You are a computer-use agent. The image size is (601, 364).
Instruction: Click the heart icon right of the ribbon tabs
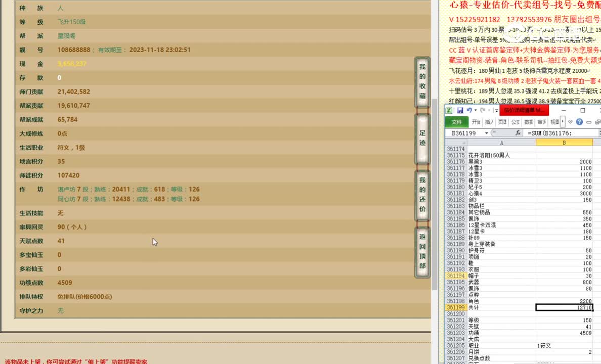[570, 122]
